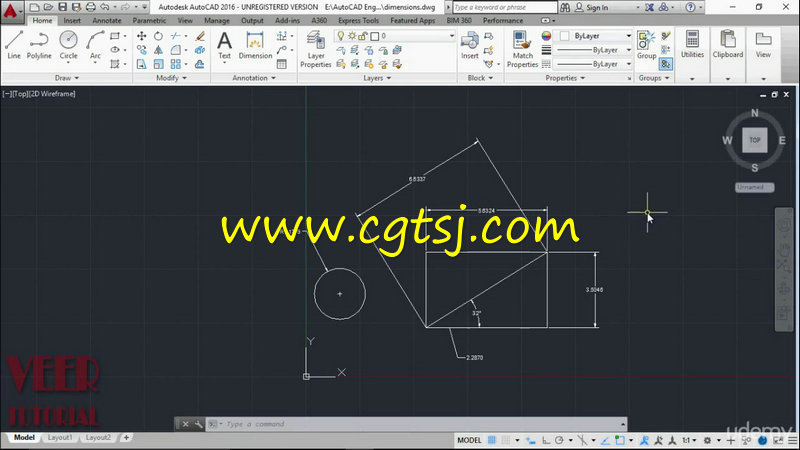The image size is (800, 450).
Task: Click the Plot printer icon
Action: 91,7
